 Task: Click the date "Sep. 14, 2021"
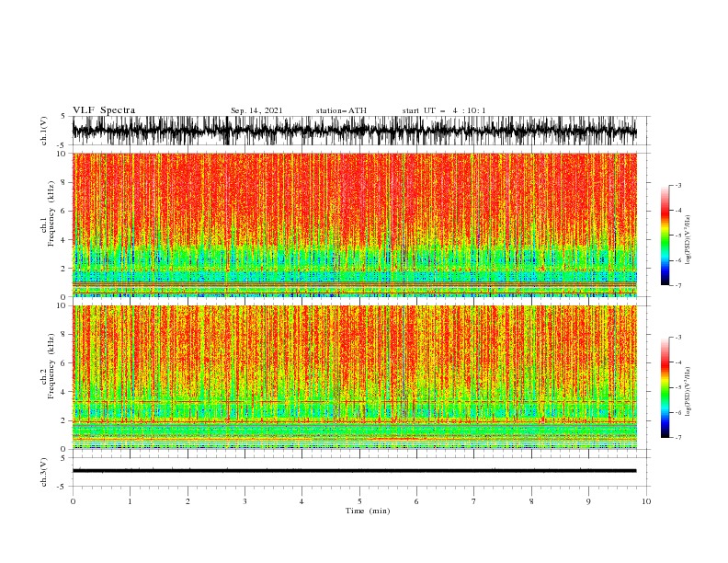point(256,110)
